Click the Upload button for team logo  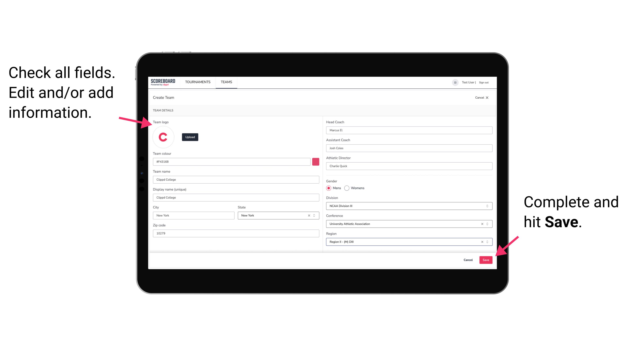190,137
